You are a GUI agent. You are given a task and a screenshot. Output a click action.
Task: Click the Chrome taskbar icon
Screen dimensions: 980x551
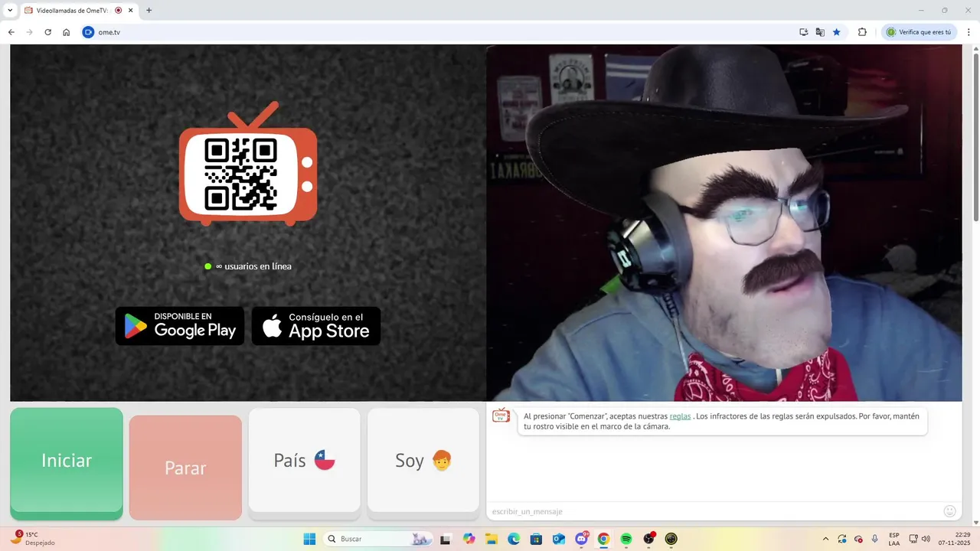point(603,539)
